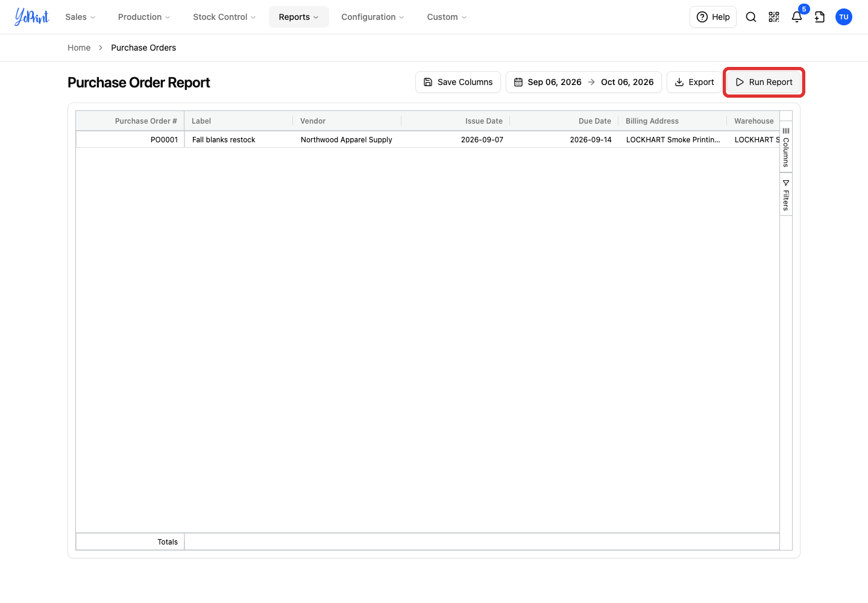Image resolution: width=868 pixels, height=603 pixels.
Task: Open the Sep 06 to Oct 06 date range picker
Action: [583, 82]
